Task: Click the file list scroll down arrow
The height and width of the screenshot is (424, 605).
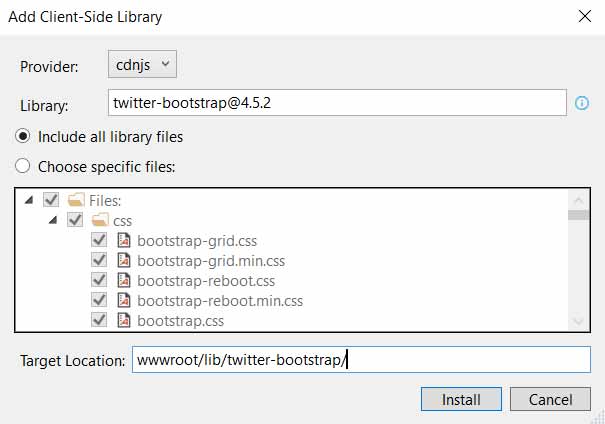Action: click(x=578, y=321)
